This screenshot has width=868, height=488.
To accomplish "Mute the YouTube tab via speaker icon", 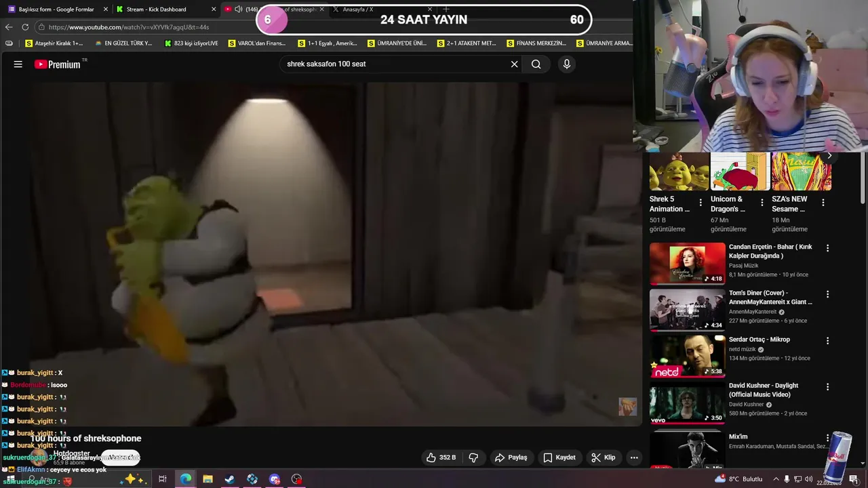I will click(238, 9).
